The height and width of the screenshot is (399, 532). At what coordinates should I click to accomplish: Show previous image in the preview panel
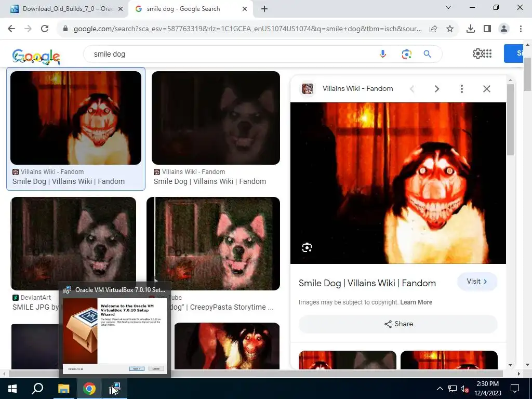(x=412, y=89)
